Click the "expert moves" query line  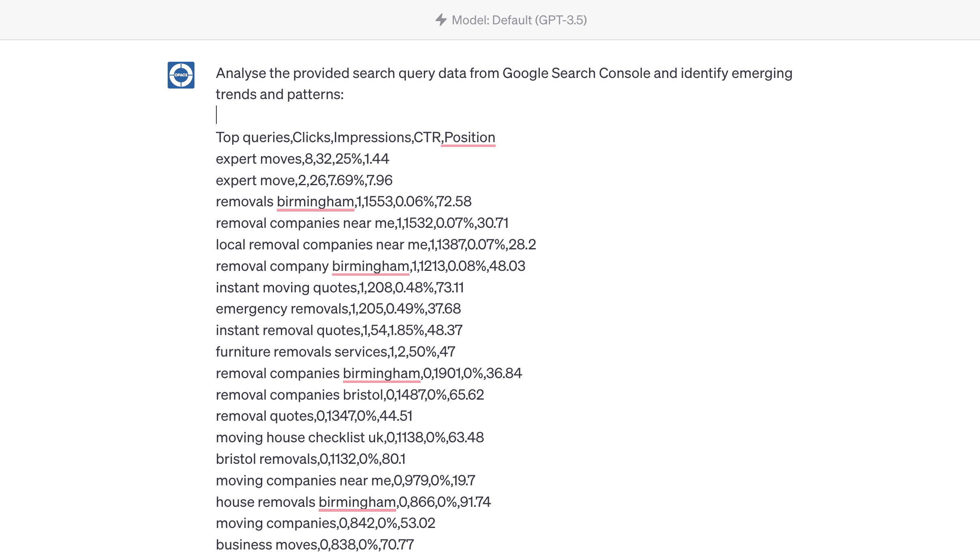click(x=302, y=159)
